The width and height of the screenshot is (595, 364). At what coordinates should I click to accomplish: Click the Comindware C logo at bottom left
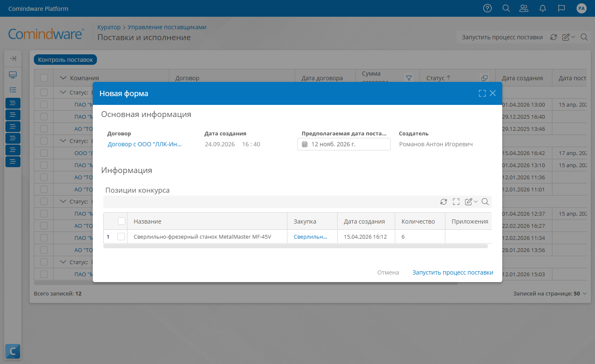click(13, 351)
